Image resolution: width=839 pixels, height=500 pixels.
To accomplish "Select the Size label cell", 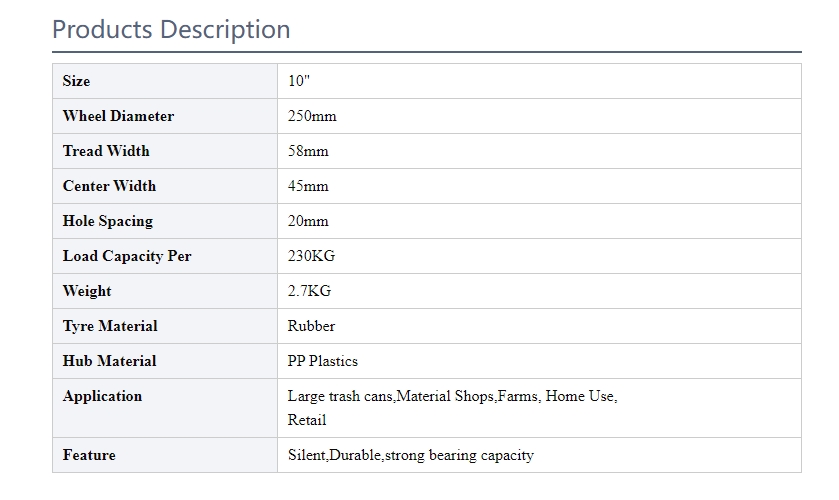I will (165, 81).
